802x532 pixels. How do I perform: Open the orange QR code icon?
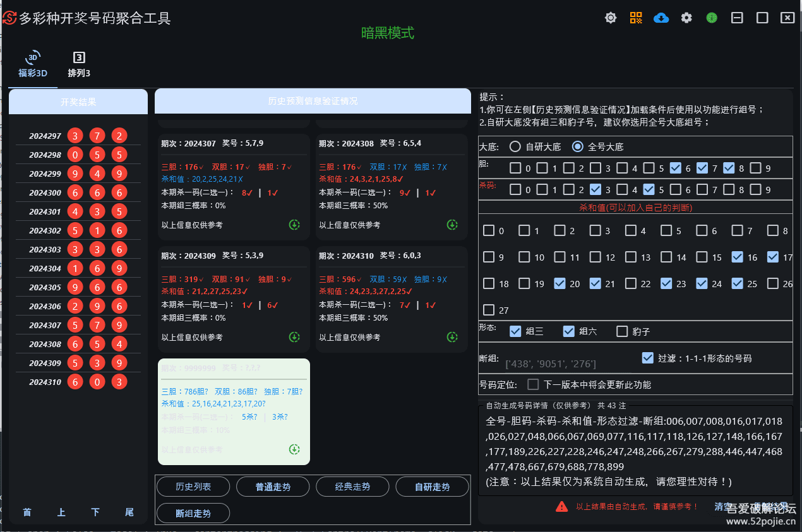[636, 18]
